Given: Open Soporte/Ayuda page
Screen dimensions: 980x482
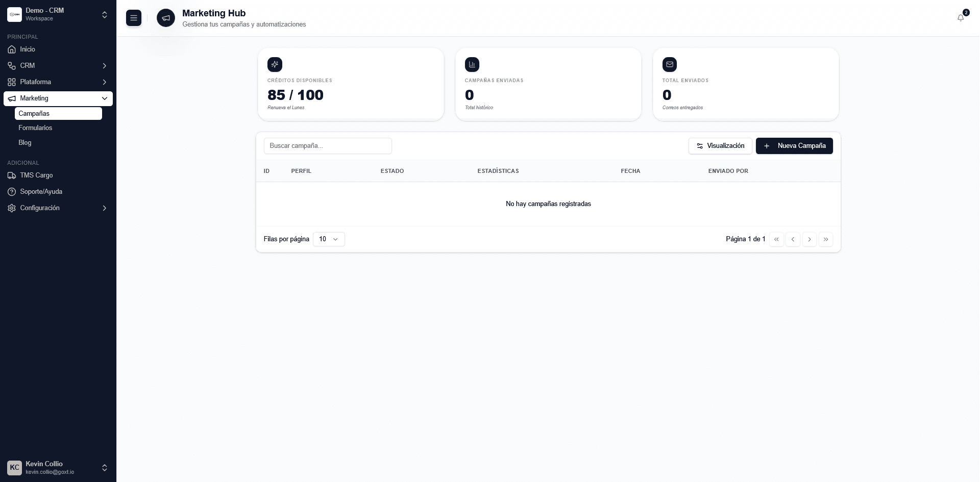Looking at the screenshot, I should tap(58, 192).
